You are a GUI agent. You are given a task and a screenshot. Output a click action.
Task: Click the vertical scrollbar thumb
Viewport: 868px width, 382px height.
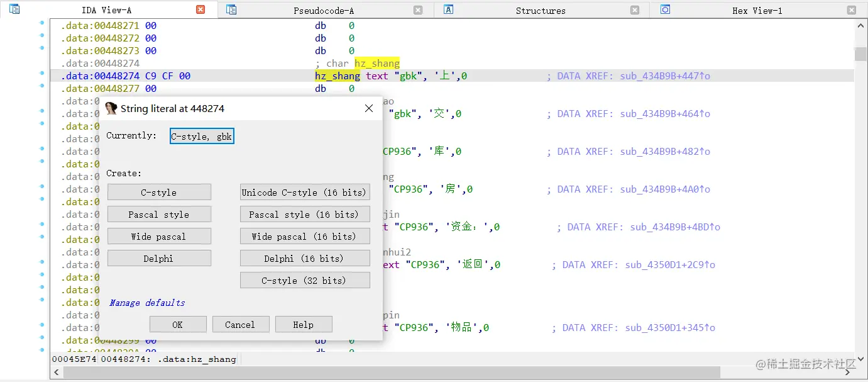tap(860, 53)
